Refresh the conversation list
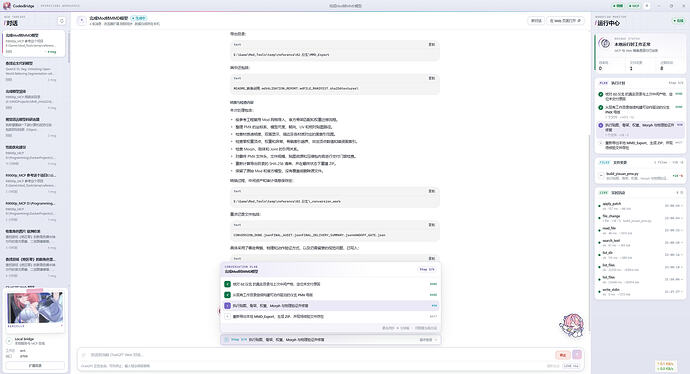 tap(62, 21)
